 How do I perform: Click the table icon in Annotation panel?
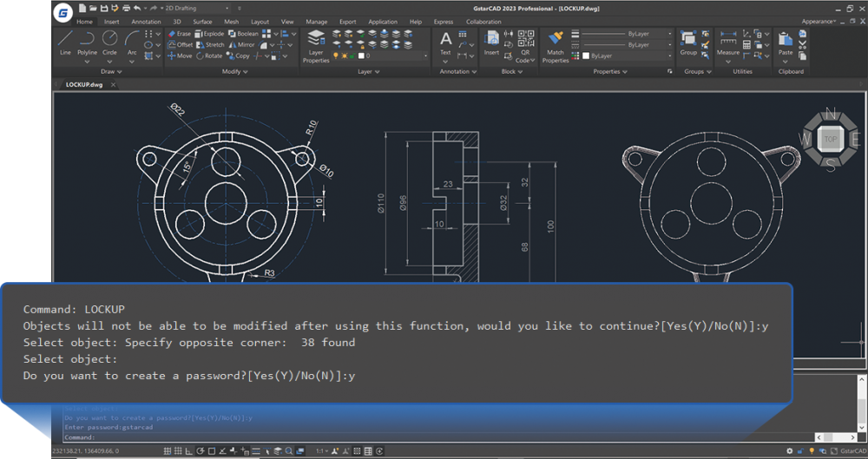(463, 34)
